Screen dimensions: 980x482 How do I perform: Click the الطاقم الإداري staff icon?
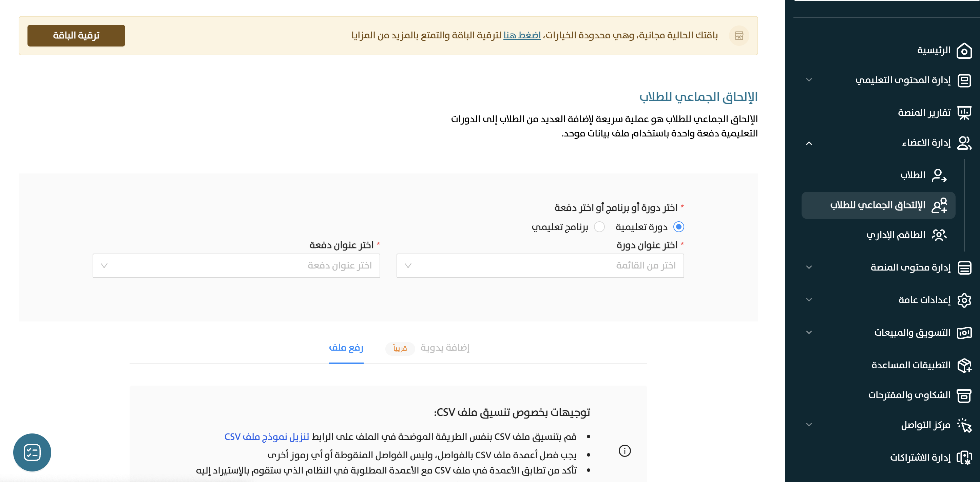tap(939, 235)
